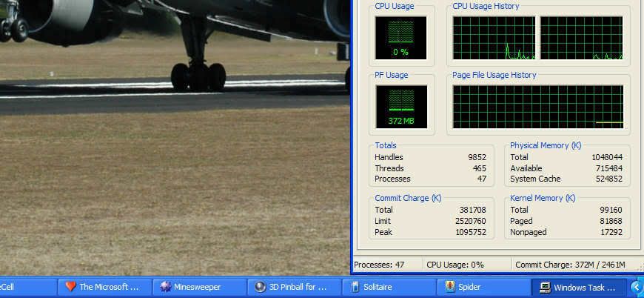
Task: Click the PF Usage gauge showing 372 MB
Action: [x=400, y=106]
